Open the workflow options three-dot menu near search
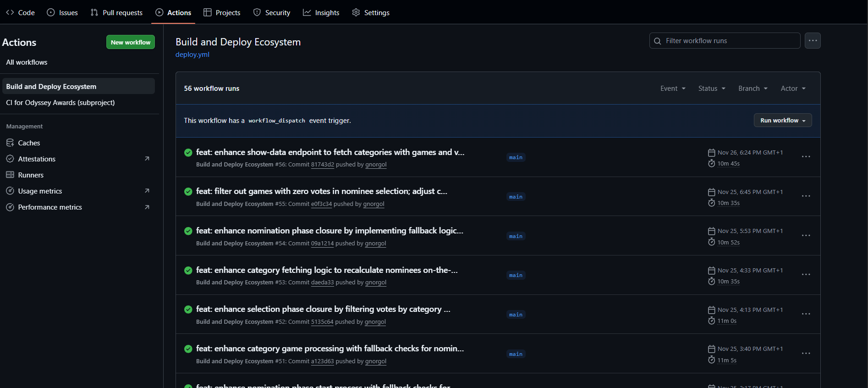The width and height of the screenshot is (868, 388). 813,41
